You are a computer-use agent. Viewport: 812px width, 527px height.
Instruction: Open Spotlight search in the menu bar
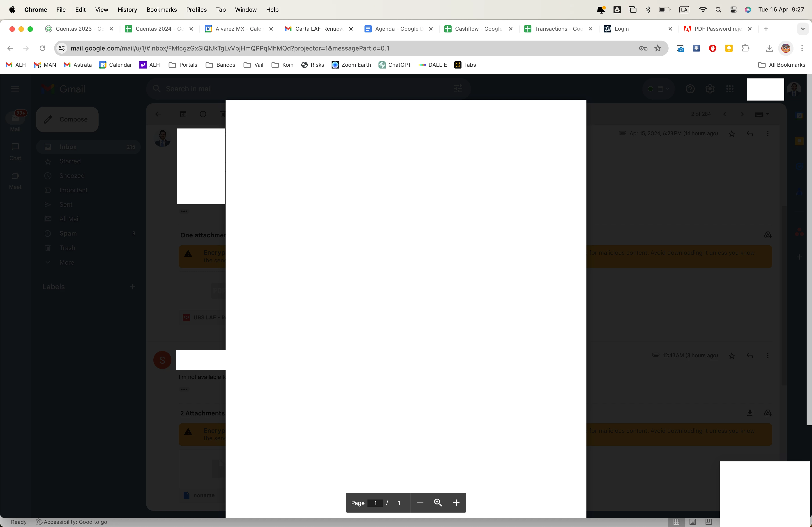click(718, 9)
